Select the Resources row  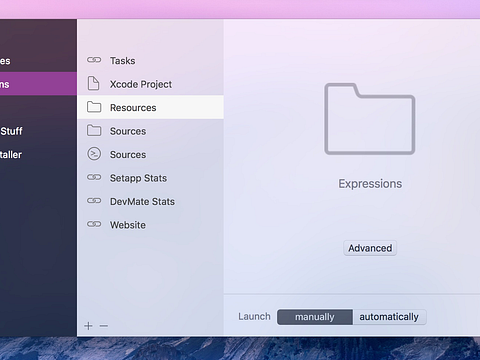point(150,107)
